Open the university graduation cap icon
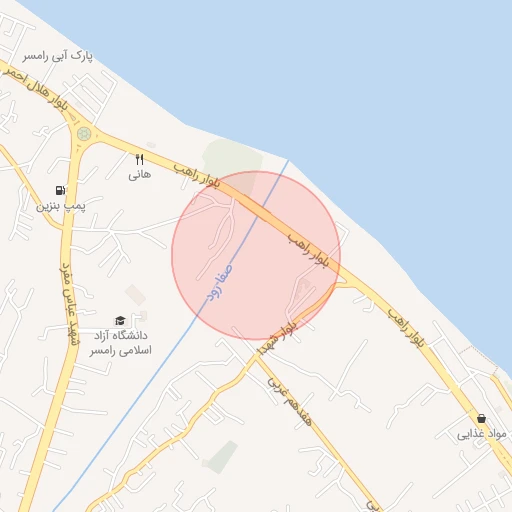 click(x=120, y=321)
